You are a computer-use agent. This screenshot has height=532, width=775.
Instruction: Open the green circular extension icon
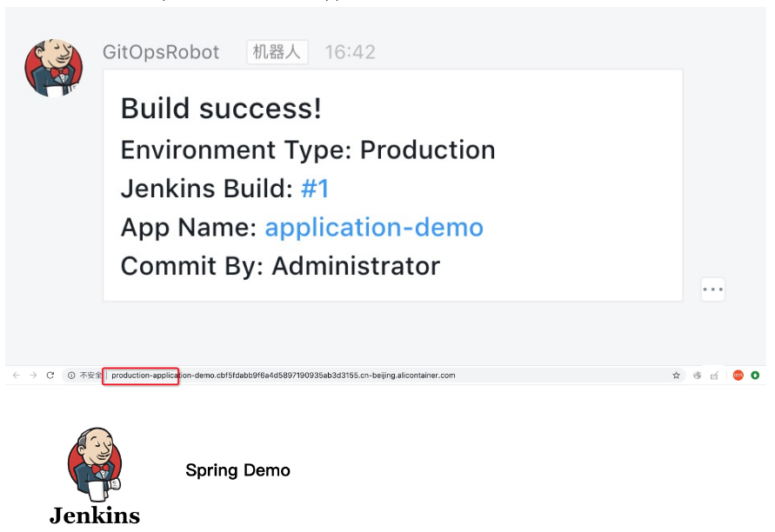tap(755, 376)
